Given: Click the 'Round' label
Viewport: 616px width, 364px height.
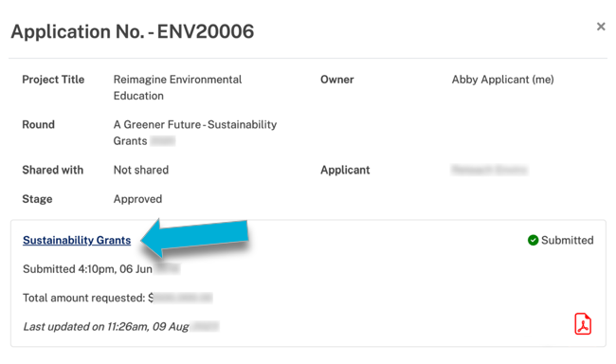Looking at the screenshot, I should 38,124.
